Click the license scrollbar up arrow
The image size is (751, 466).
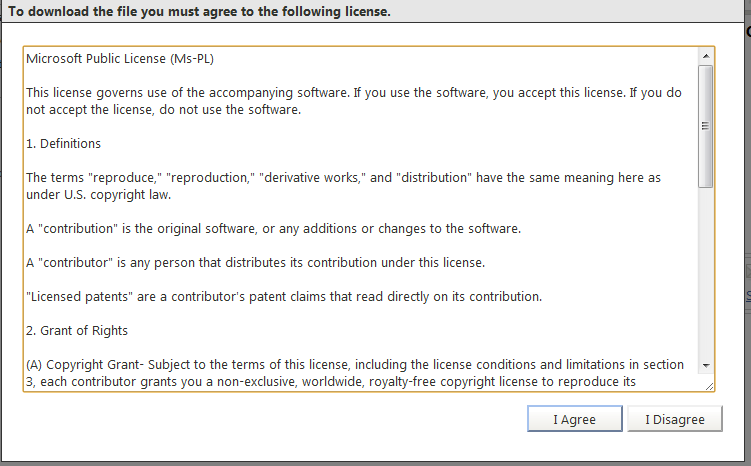coord(706,56)
